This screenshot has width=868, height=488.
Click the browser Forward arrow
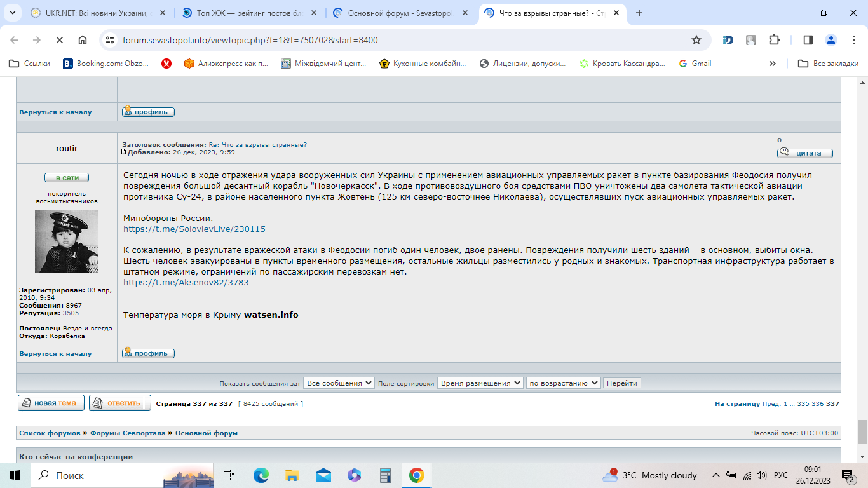(37, 40)
